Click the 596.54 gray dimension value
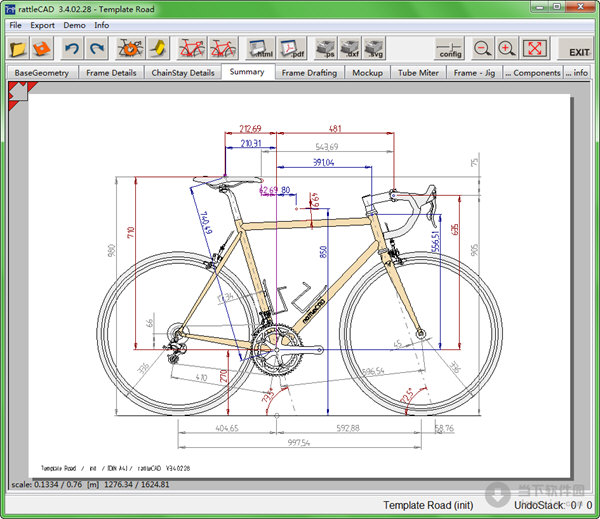This screenshot has height=519, width=600. tap(373, 371)
